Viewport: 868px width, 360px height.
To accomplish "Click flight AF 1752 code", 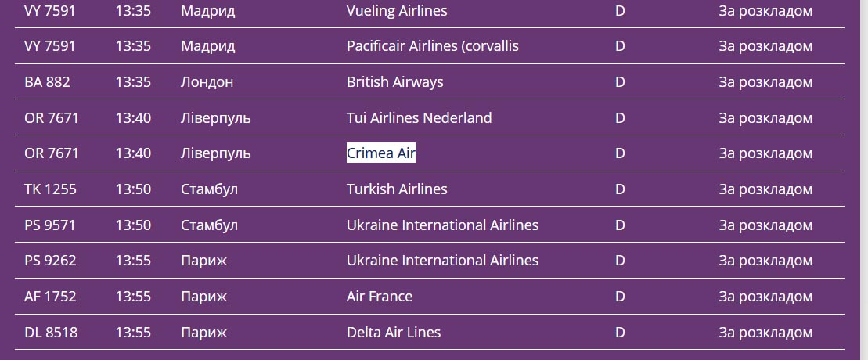I will 50,297.
